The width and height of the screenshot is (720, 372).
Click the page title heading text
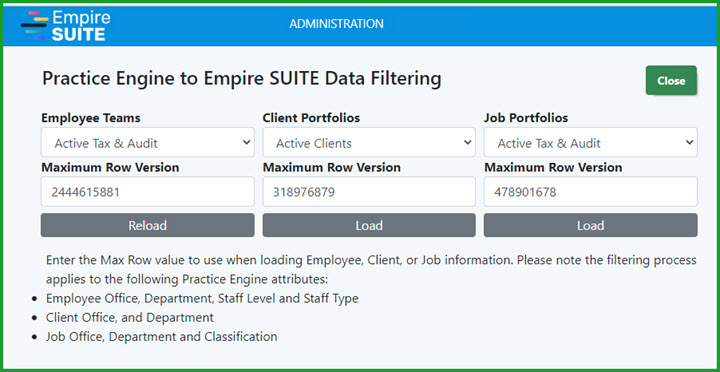click(242, 79)
